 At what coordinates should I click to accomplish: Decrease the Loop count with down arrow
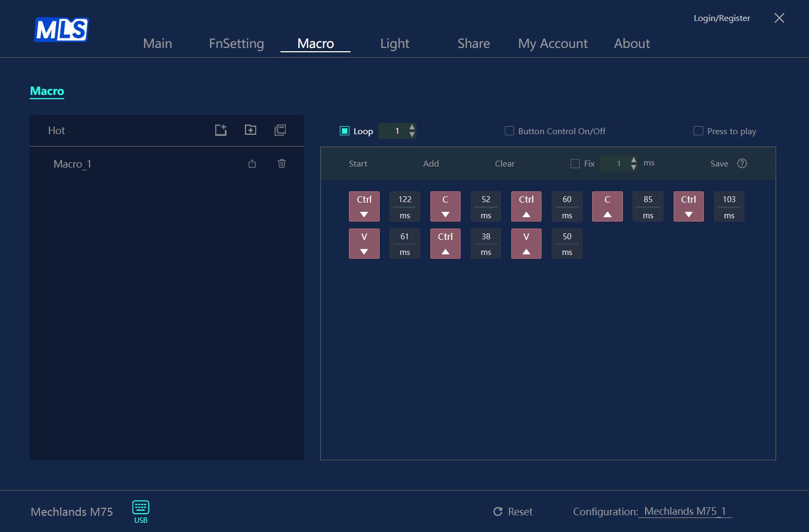click(412, 134)
